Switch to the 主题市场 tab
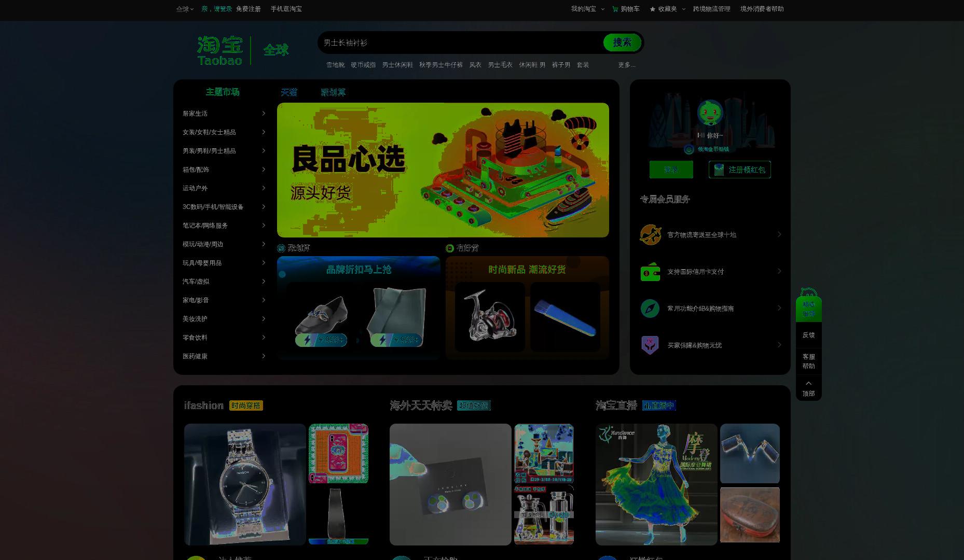The height and width of the screenshot is (560, 964). (223, 92)
